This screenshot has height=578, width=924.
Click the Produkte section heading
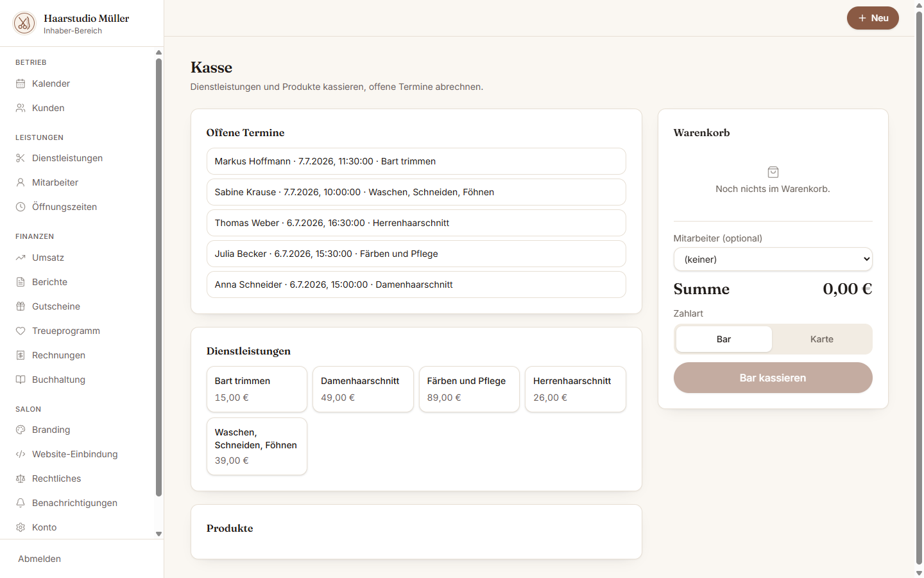click(230, 528)
